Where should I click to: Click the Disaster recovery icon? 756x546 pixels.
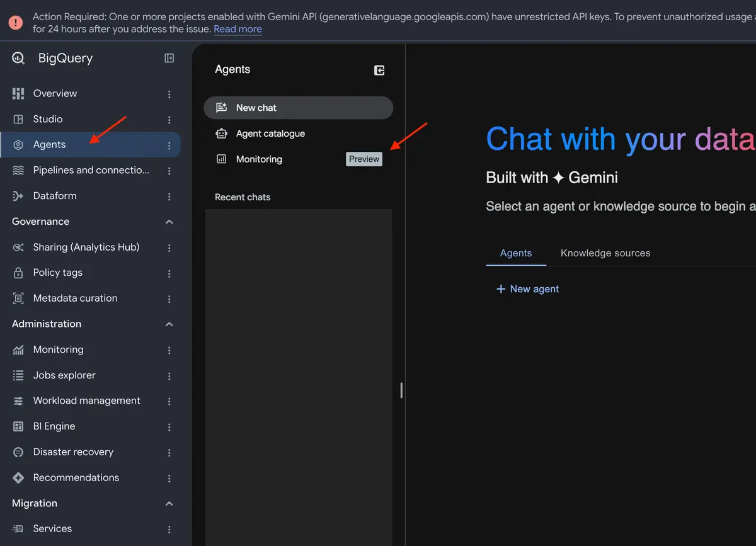[18, 452]
